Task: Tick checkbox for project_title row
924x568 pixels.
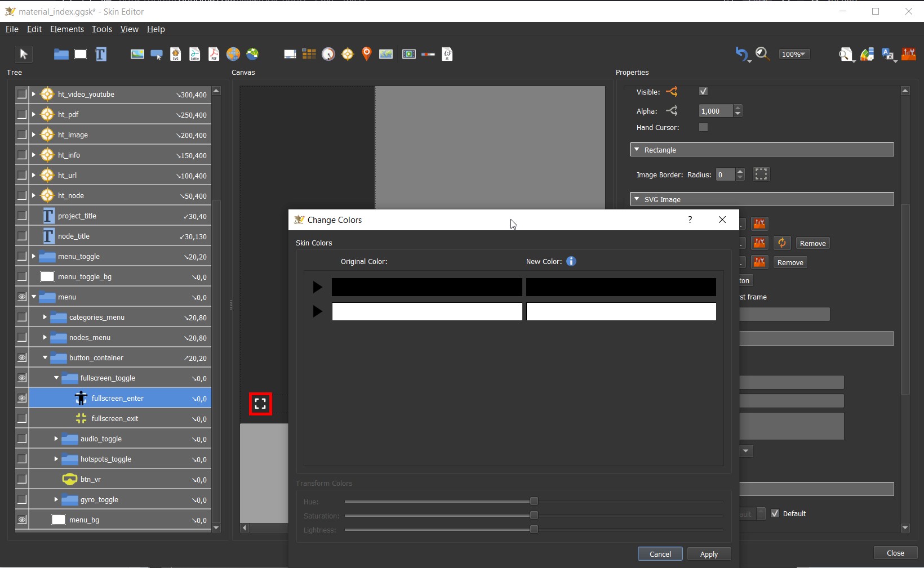Action: tap(21, 216)
